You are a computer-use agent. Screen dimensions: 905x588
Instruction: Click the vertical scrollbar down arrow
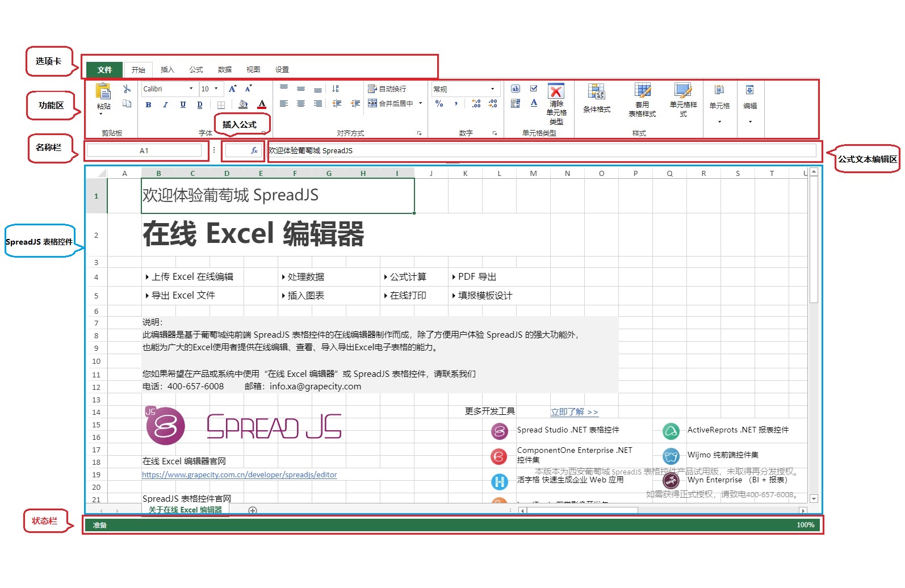click(x=814, y=499)
